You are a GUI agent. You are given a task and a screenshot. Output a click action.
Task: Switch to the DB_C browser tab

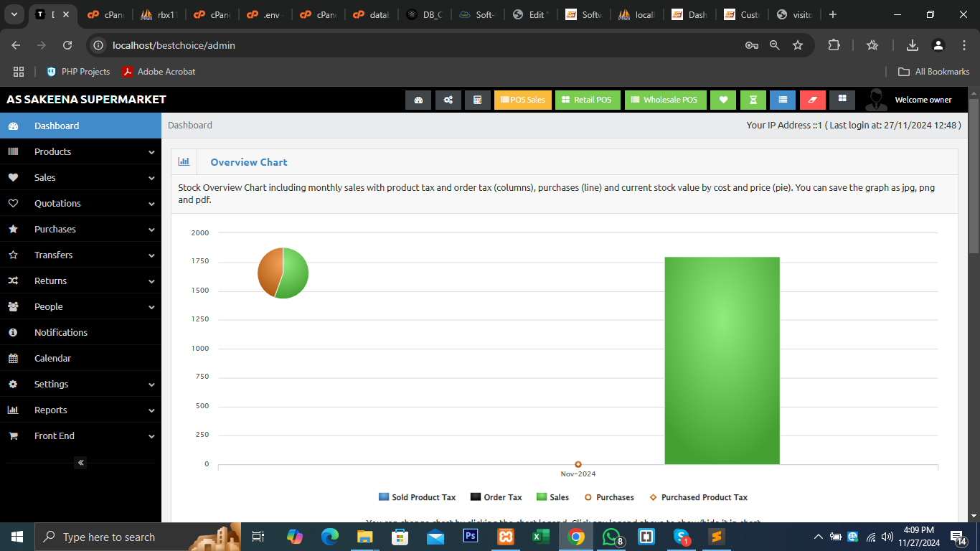click(424, 14)
